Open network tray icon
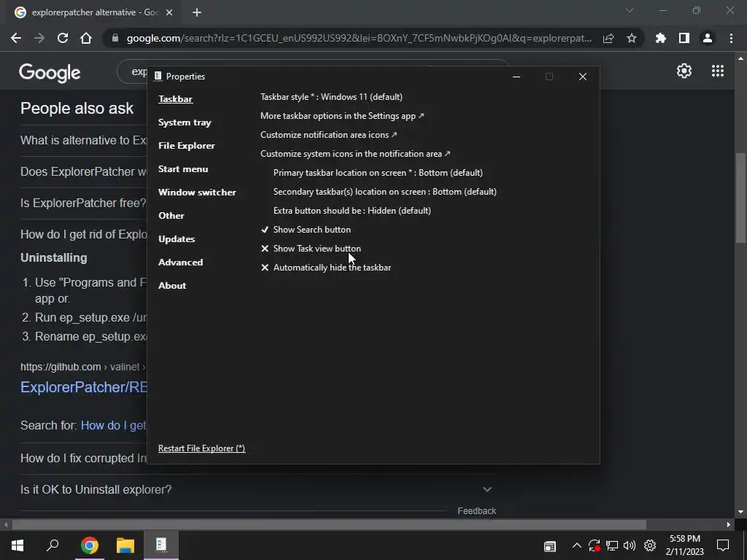This screenshot has height=560, width=747. point(612,545)
